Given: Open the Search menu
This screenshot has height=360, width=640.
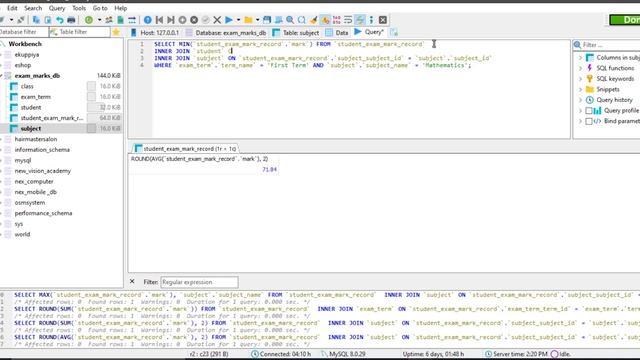Looking at the screenshot, I should coord(33,8).
